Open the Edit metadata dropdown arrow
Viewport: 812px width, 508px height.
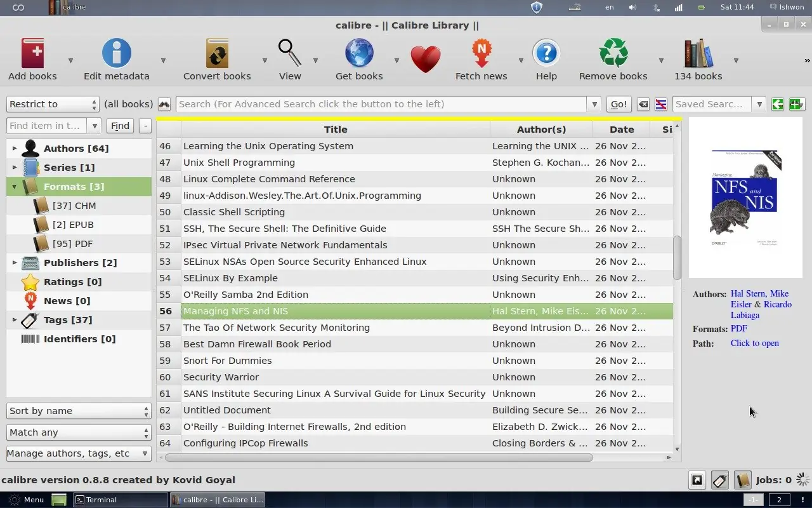point(163,61)
